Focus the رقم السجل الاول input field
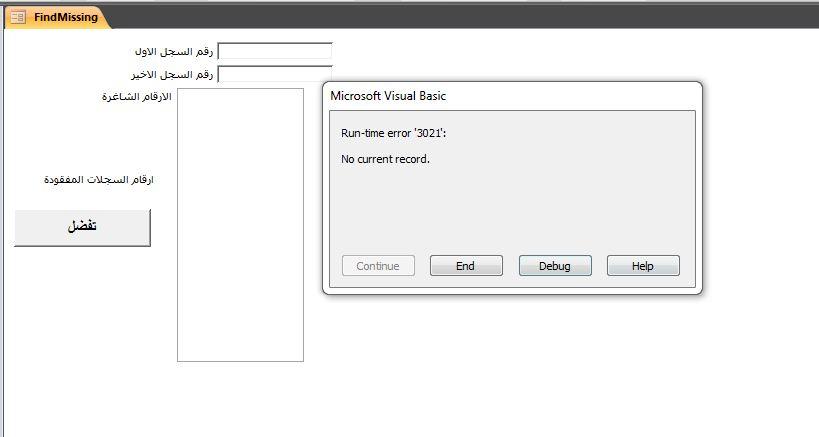Image resolution: width=819 pixels, height=437 pixels. pos(275,51)
